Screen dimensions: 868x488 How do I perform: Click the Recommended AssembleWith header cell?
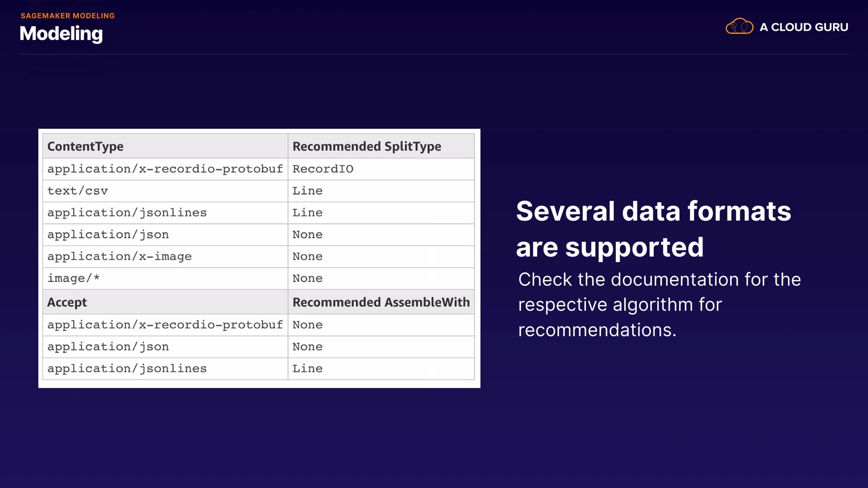pyautogui.click(x=381, y=302)
